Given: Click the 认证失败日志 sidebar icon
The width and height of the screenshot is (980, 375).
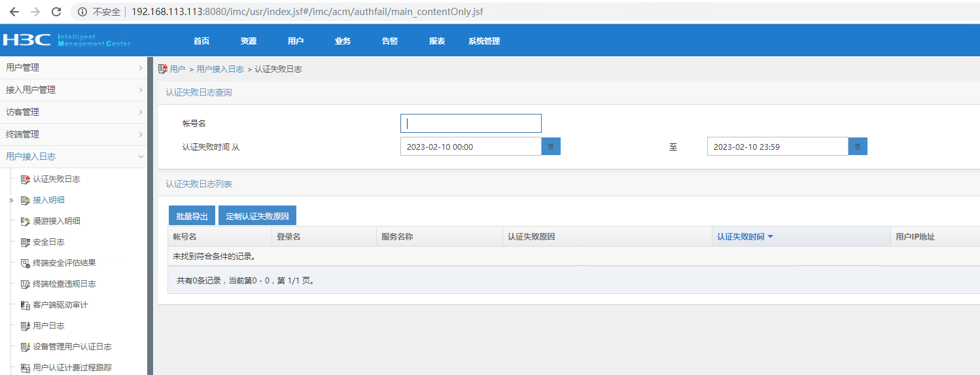Looking at the screenshot, I should coord(26,179).
